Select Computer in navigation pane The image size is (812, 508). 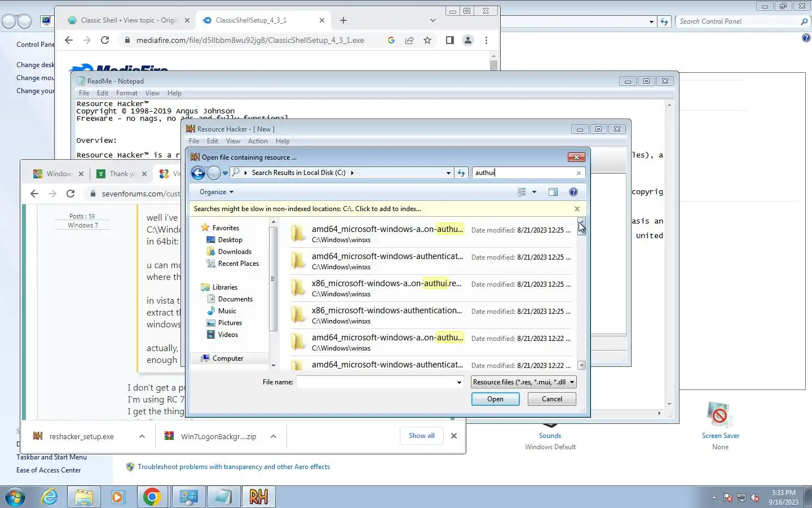tap(228, 358)
